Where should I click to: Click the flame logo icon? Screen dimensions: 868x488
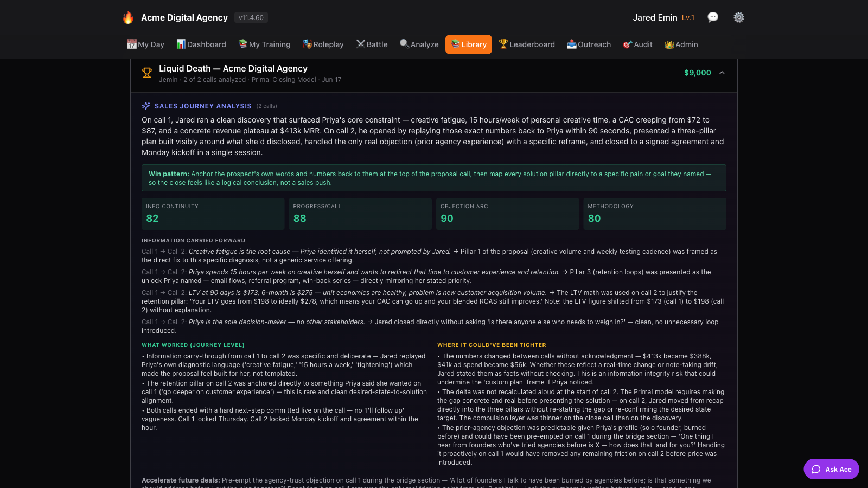point(128,17)
